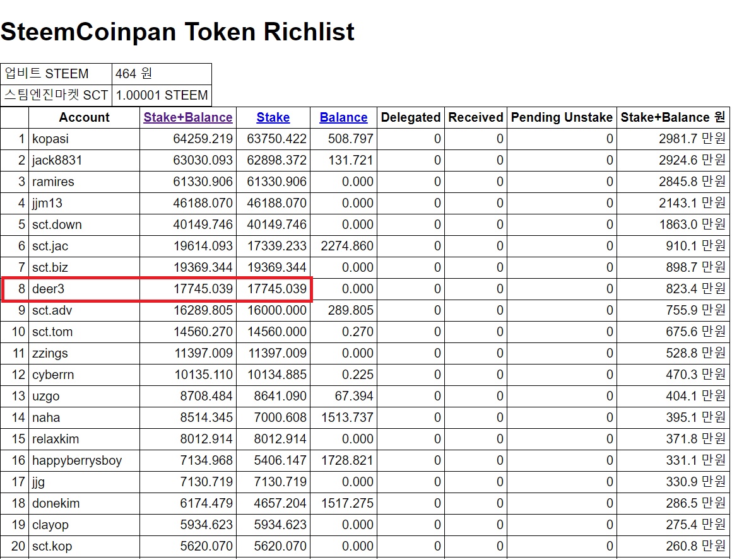Screen dimensions: 732x560
Task: Select account name jjm13
Action: 47,203
